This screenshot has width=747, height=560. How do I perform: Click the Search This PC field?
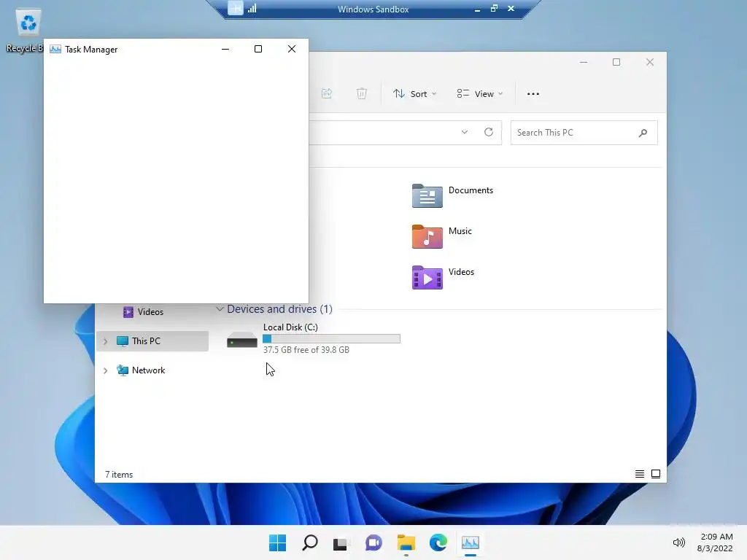[584, 133]
